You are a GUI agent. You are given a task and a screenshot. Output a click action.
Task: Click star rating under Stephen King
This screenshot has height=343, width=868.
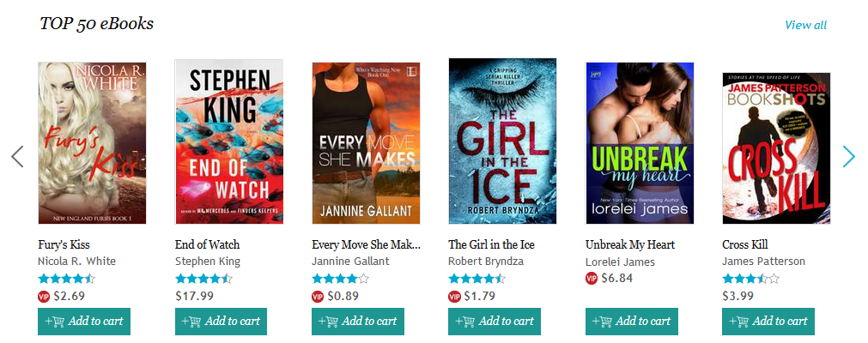[203, 279]
